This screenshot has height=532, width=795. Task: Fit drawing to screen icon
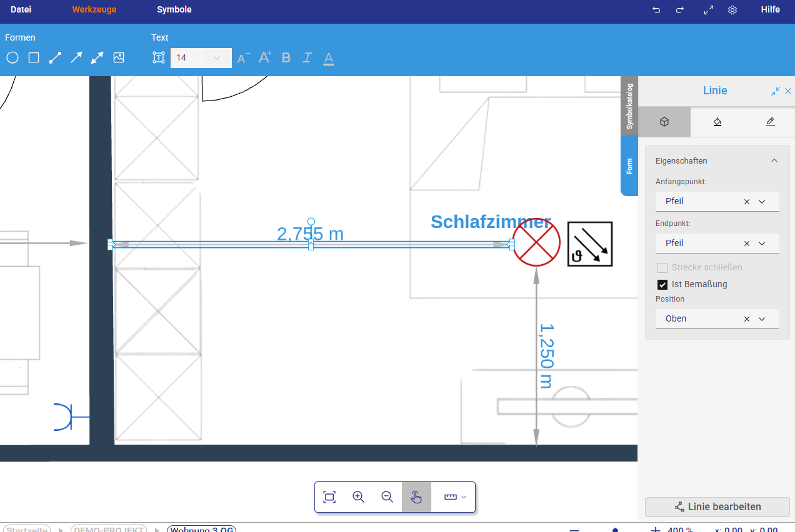pos(329,497)
